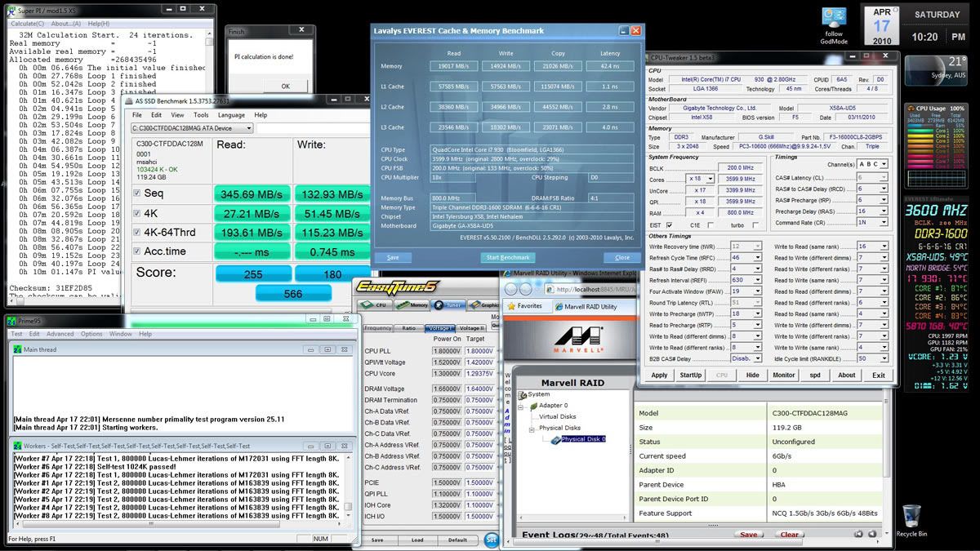980x551 pixels.
Task: Click the Clear button in Marvell Event Logs
Action: coord(789,535)
